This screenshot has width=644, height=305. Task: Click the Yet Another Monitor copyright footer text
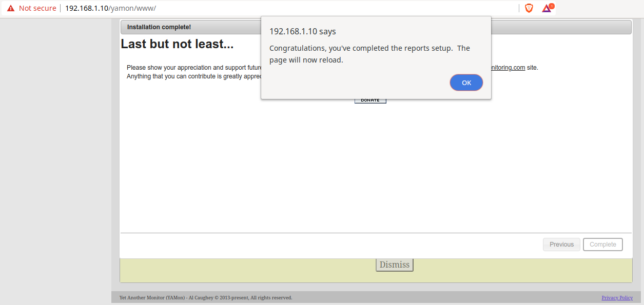click(x=205, y=298)
